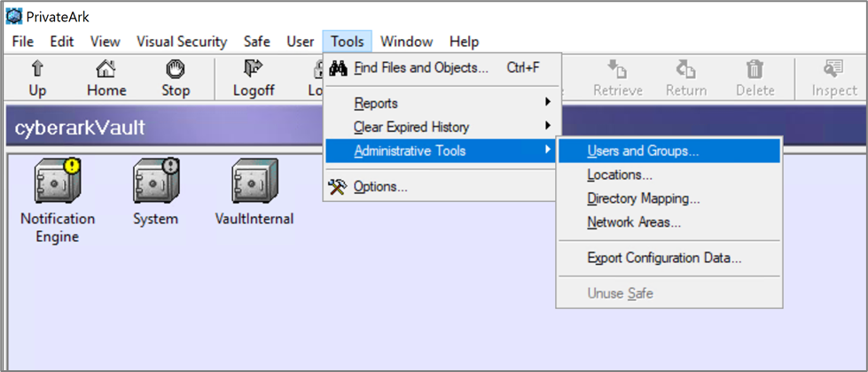Click the Up arrow toolbar icon
The height and width of the screenshot is (372, 868).
37,70
